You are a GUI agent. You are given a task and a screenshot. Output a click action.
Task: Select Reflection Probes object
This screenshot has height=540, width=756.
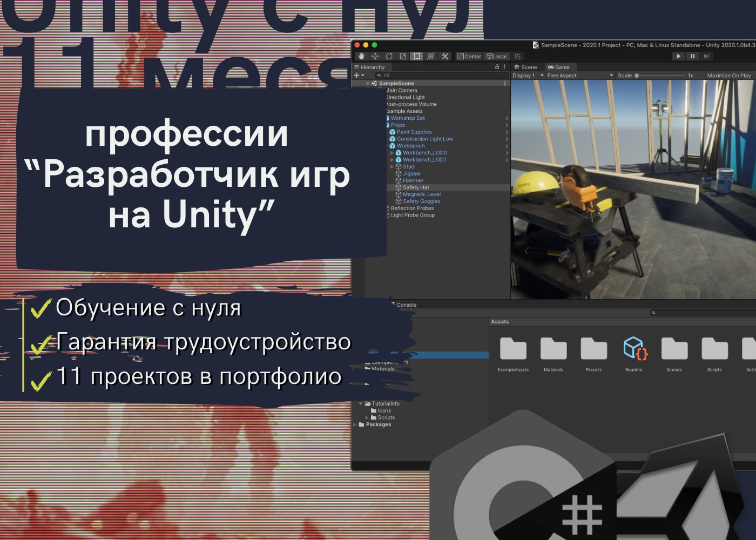point(412,208)
